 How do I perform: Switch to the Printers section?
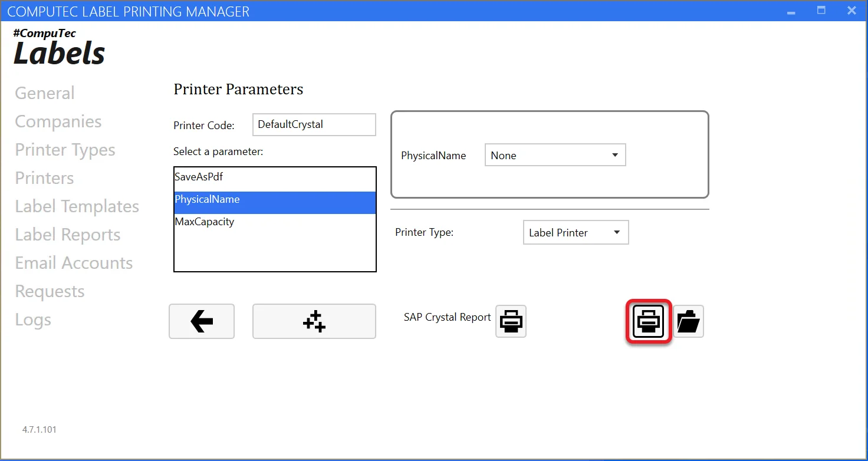44,177
